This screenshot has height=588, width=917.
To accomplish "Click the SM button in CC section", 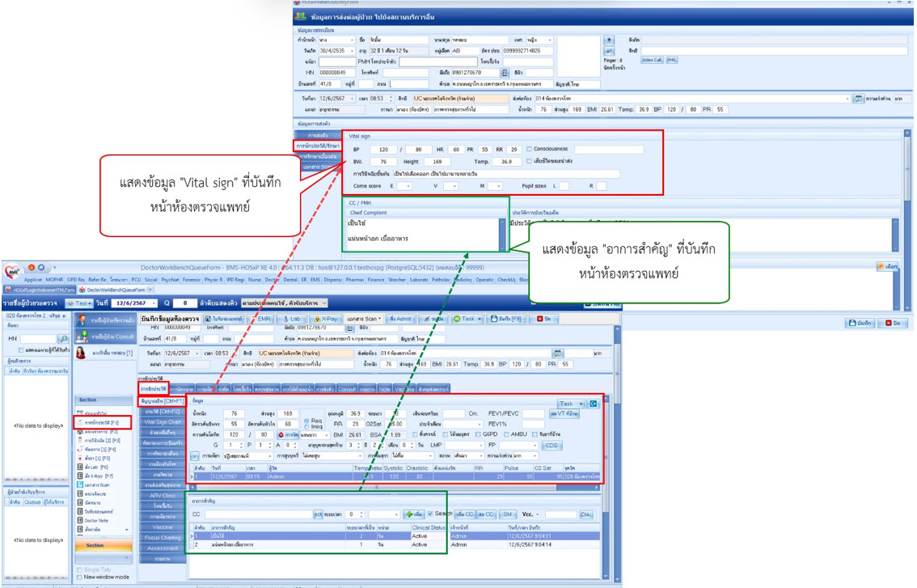I will [x=508, y=514].
